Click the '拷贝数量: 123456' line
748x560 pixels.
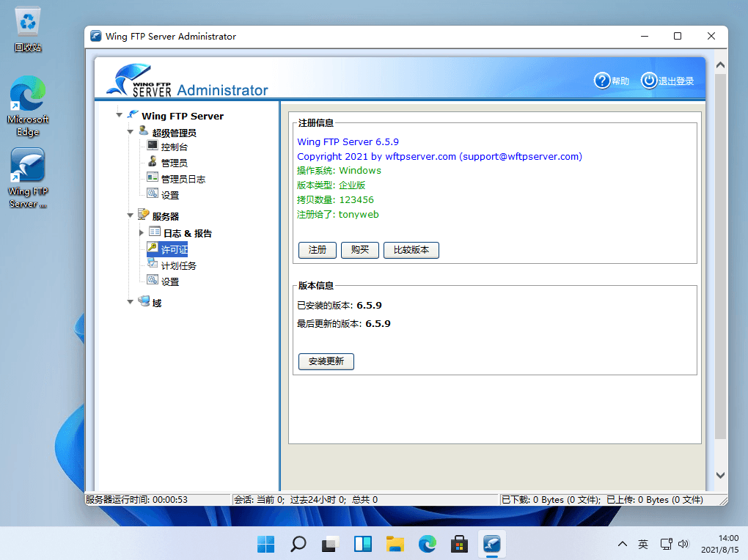click(335, 200)
